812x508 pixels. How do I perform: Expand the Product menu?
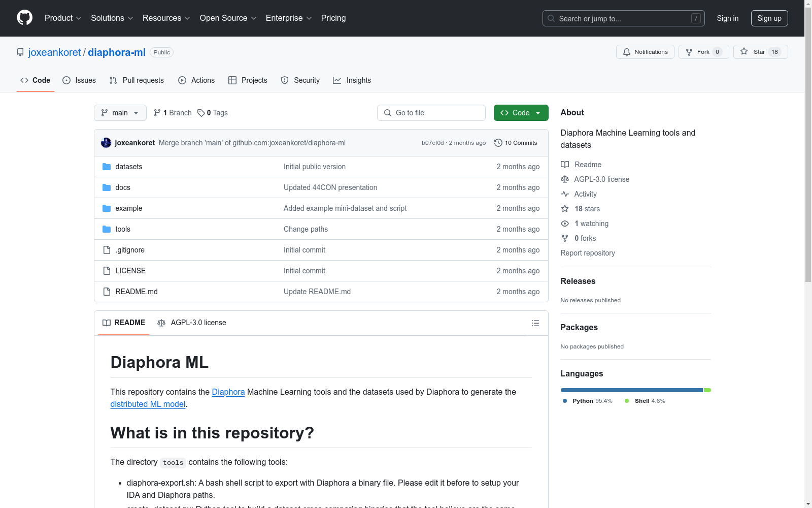(x=63, y=18)
